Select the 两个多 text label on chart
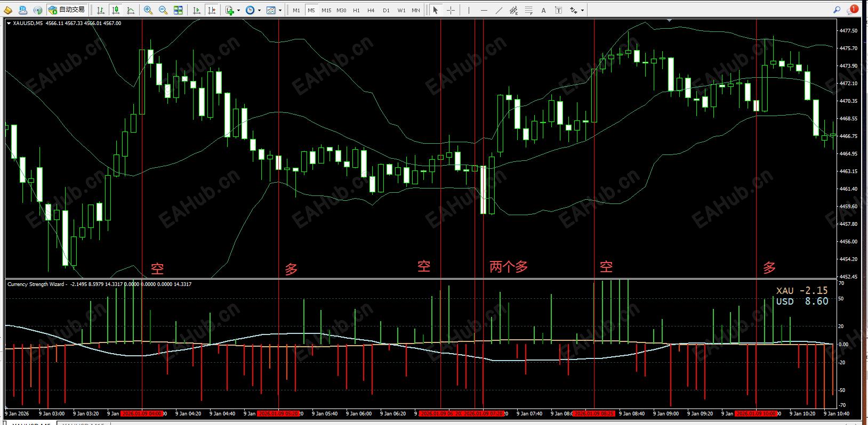The width and height of the screenshot is (868, 425). coord(509,267)
